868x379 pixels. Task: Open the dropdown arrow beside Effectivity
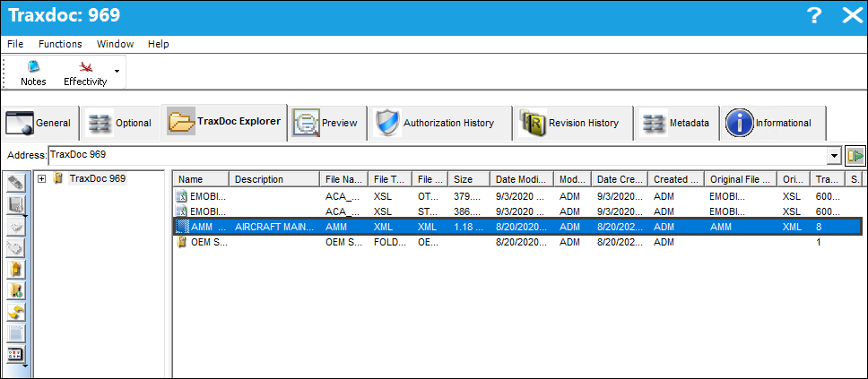[117, 72]
